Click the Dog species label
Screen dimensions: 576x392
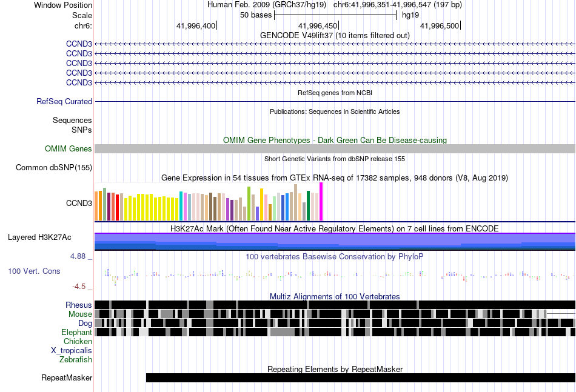[x=85, y=323]
